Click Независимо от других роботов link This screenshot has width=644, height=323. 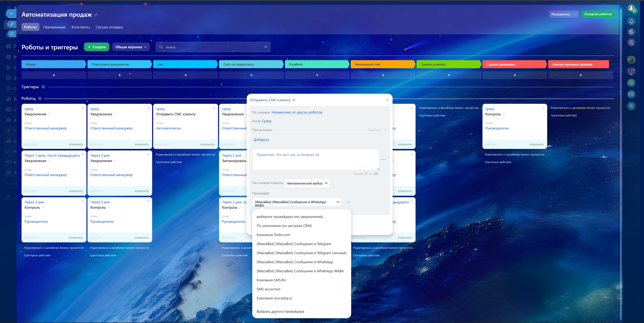click(x=297, y=112)
